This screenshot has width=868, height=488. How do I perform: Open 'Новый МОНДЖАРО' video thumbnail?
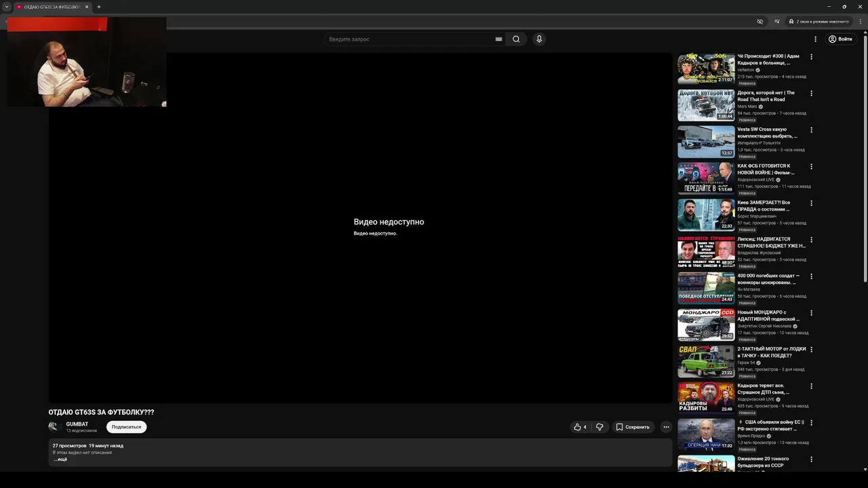pyautogui.click(x=706, y=325)
